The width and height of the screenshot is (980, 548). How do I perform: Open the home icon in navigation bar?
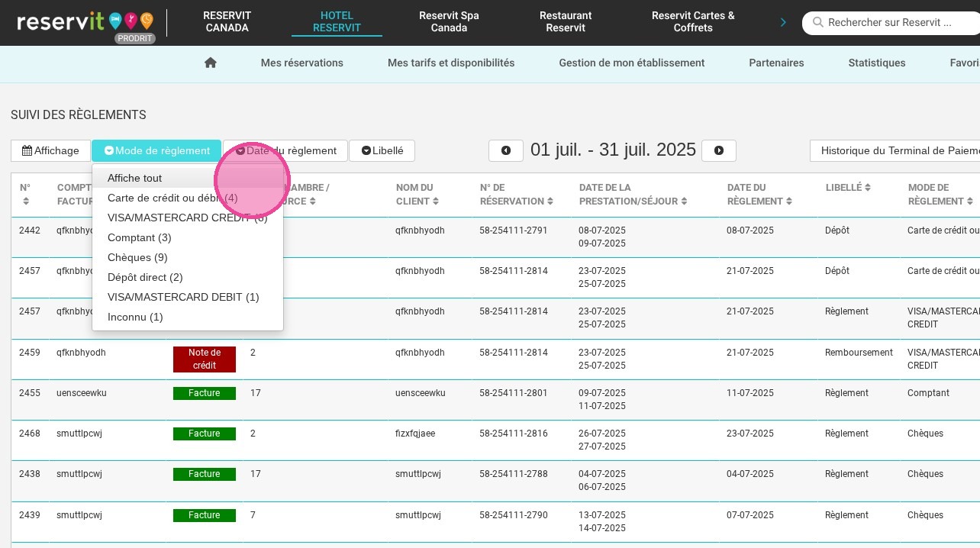coord(211,63)
